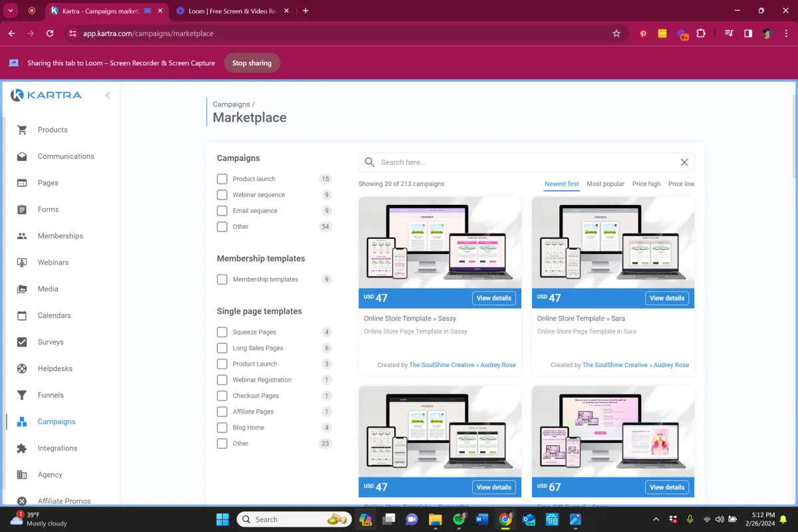
Task: Open the Communications envelope icon
Action: [x=22, y=156]
